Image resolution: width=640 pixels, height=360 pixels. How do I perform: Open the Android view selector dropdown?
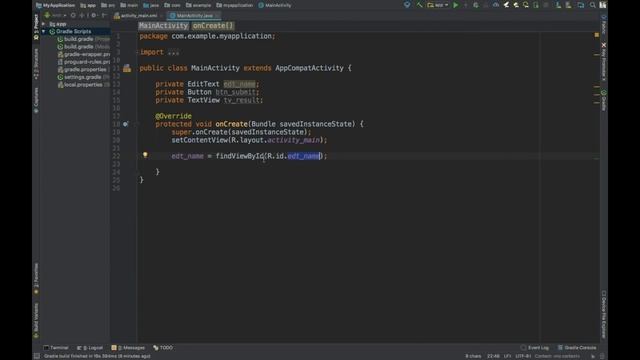pyautogui.click(x=55, y=16)
